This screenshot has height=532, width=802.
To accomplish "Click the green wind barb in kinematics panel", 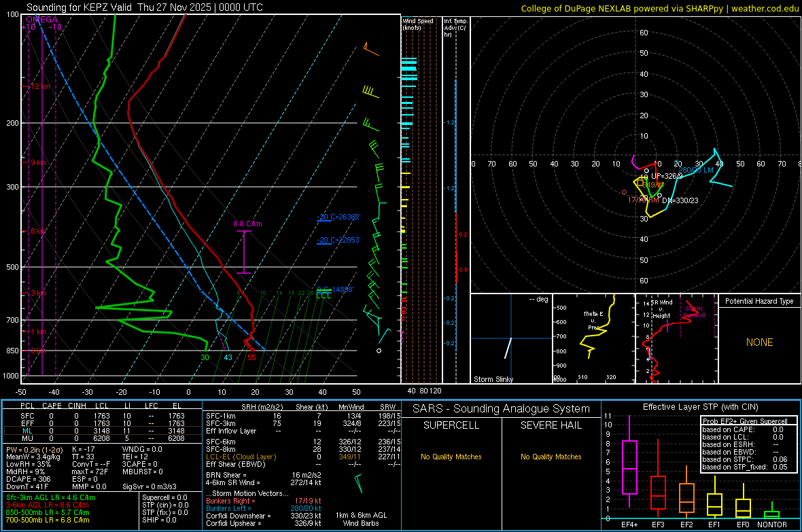I will 359,483.
